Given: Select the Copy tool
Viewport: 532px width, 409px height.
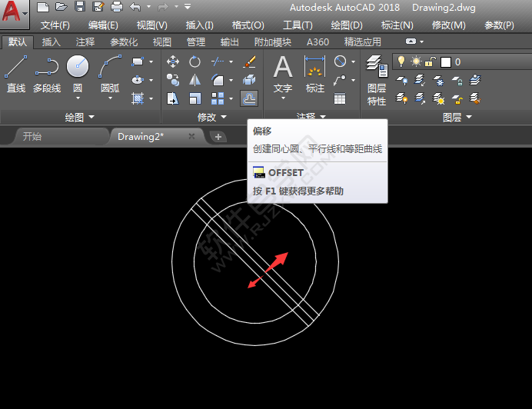Looking at the screenshot, I should pyautogui.click(x=173, y=80).
